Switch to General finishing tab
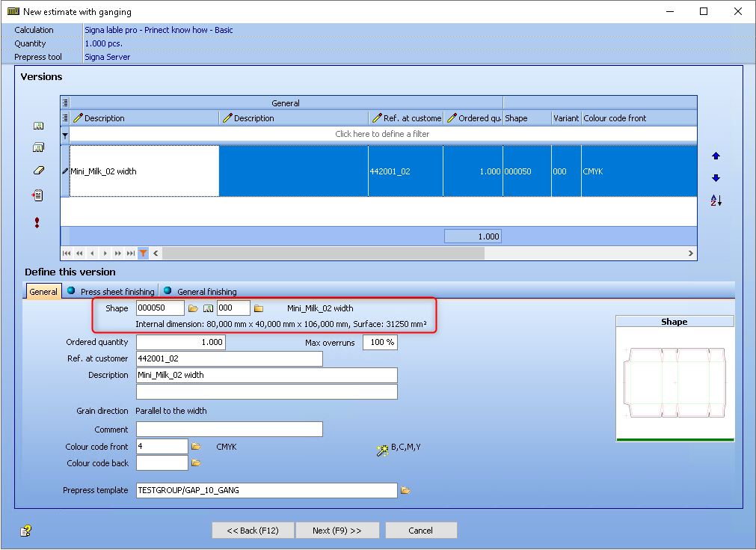Image resolution: width=756 pixels, height=550 pixels. click(200, 291)
